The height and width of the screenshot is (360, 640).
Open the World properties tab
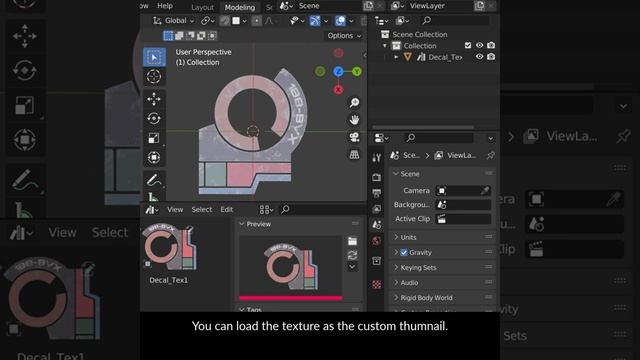tap(376, 241)
